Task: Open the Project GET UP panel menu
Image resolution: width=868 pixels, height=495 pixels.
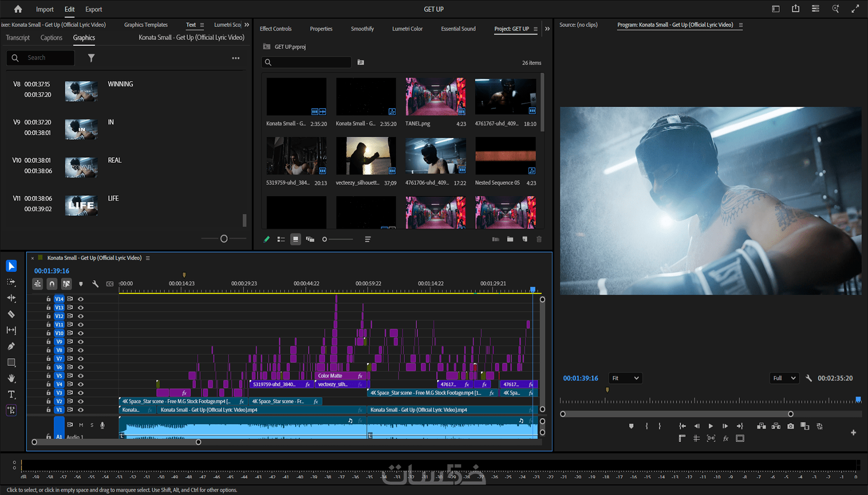Action: (536, 29)
